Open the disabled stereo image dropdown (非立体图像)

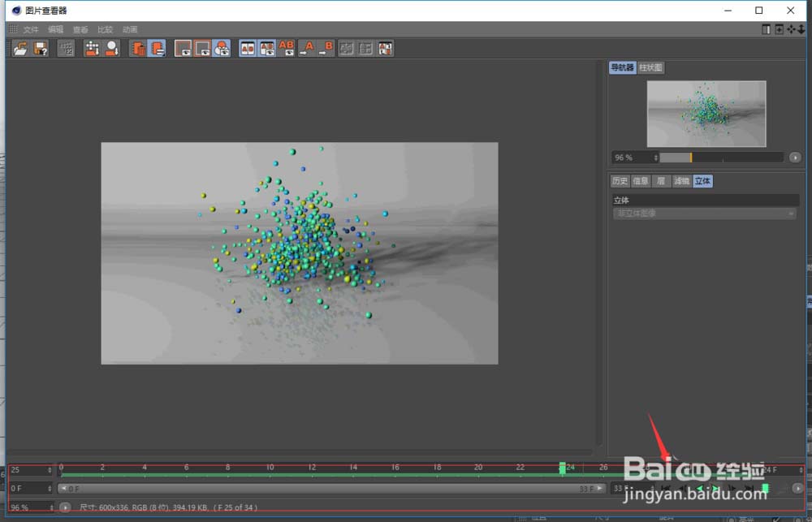704,214
